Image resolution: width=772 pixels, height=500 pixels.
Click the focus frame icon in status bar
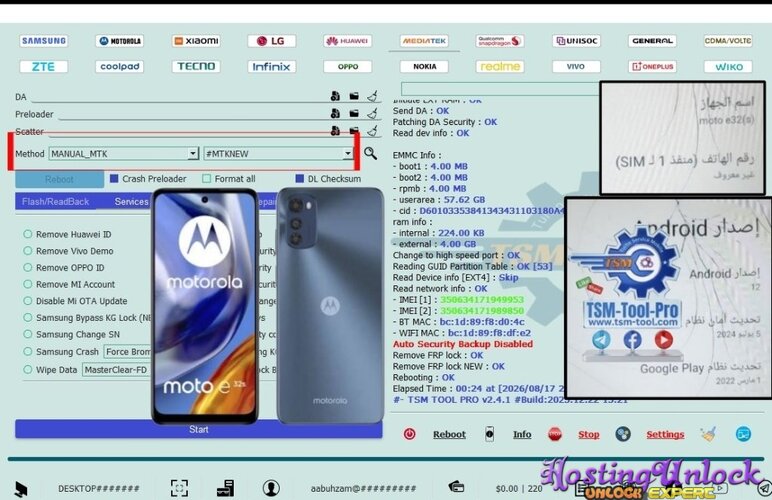tap(179, 488)
